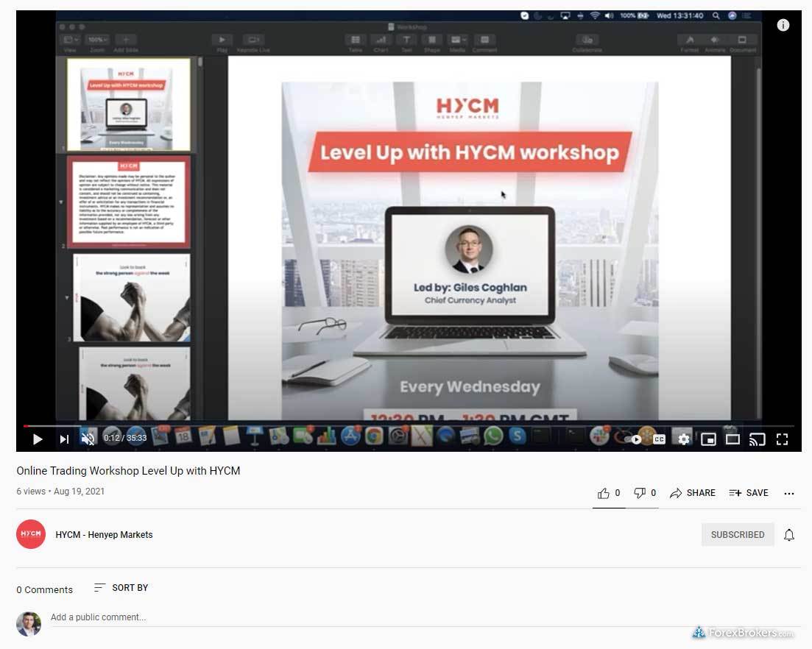Click the Wi-Fi icon in the menu bar
Viewport: 812px width, 649px height.
595,16
